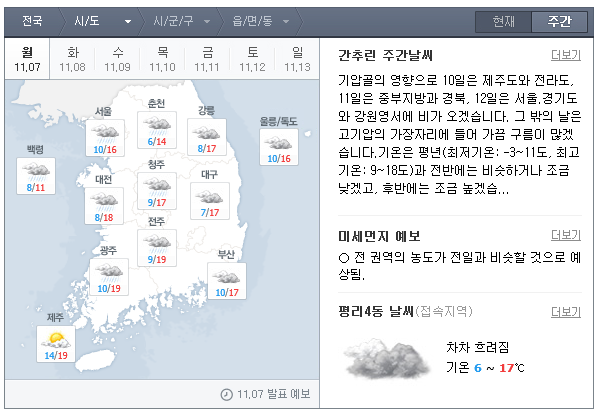600x417 pixels.
Task: Click Gwangju temperature 10/19
Action: pyautogui.click(x=109, y=288)
